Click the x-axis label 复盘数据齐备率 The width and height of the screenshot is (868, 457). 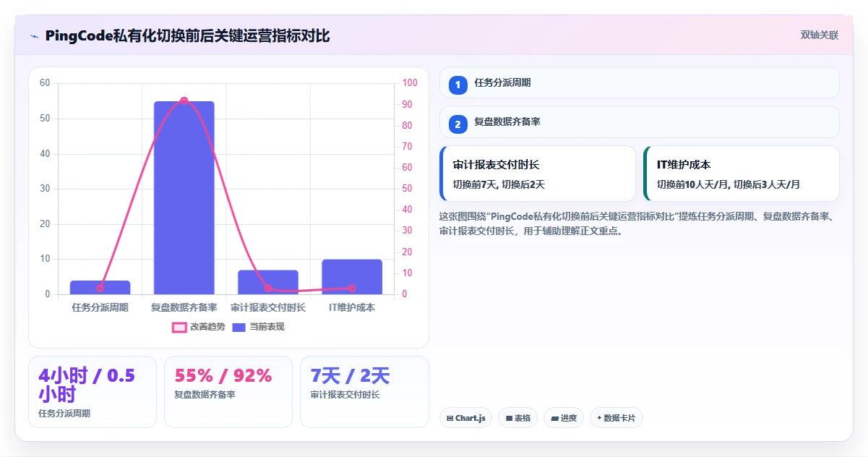click(x=184, y=307)
